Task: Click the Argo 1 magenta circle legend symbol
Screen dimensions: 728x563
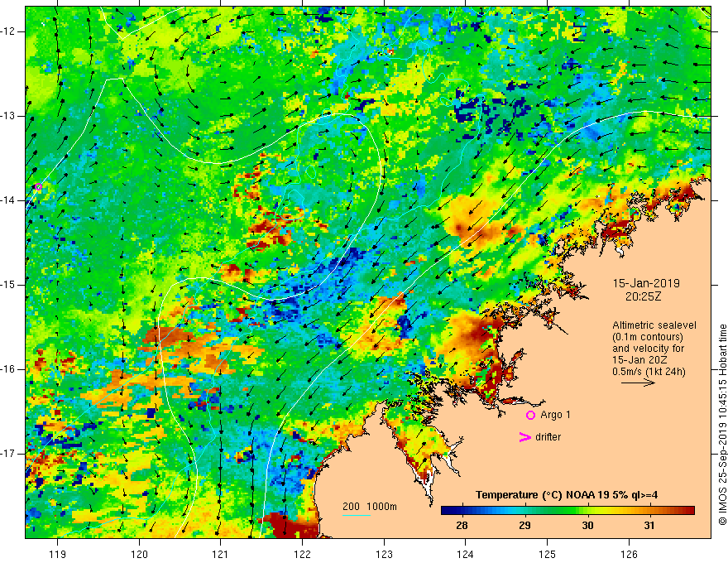Action: (x=530, y=415)
